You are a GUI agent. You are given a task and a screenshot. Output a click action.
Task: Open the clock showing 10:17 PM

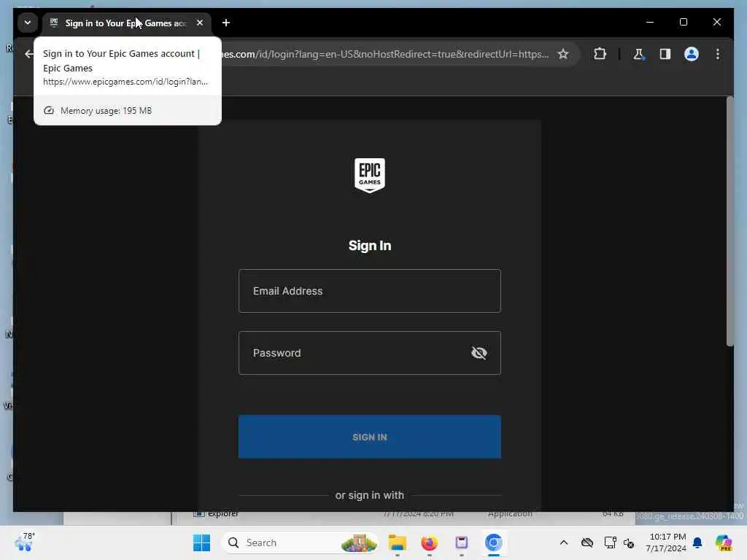click(x=666, y=542)
